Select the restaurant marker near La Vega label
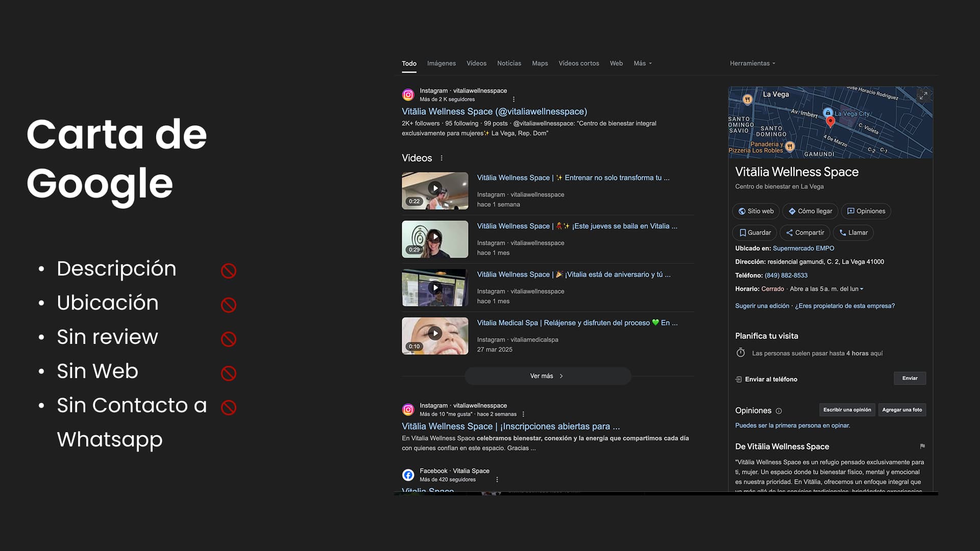The width and height of the screenshot is (980, 551). (747, 99)
